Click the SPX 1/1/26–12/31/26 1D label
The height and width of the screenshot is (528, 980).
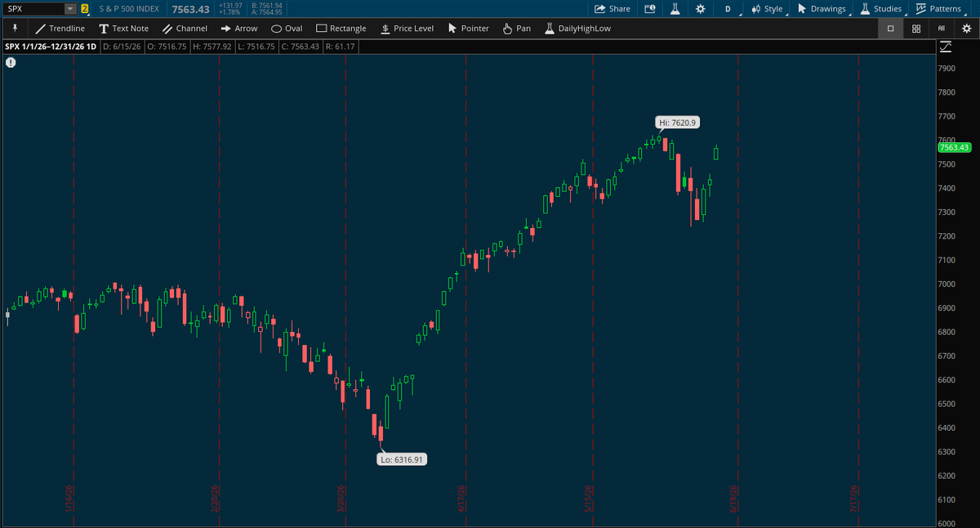[x=51, y=47]
